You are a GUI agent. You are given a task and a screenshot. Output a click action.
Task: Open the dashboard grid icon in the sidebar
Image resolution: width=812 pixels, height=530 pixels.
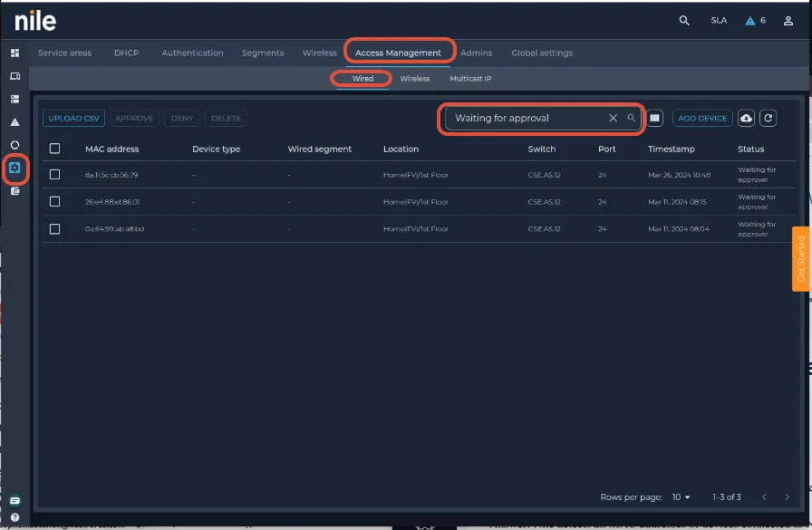(15, 53)
